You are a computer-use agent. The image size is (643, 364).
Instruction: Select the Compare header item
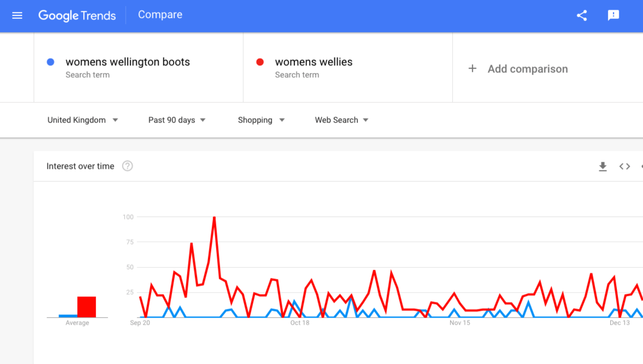[160, 15]
